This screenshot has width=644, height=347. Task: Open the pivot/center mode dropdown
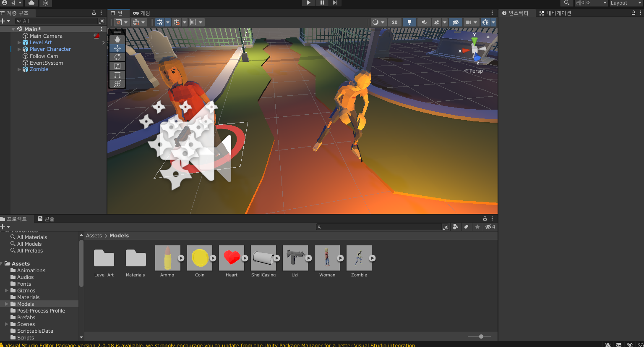point(121,22)
